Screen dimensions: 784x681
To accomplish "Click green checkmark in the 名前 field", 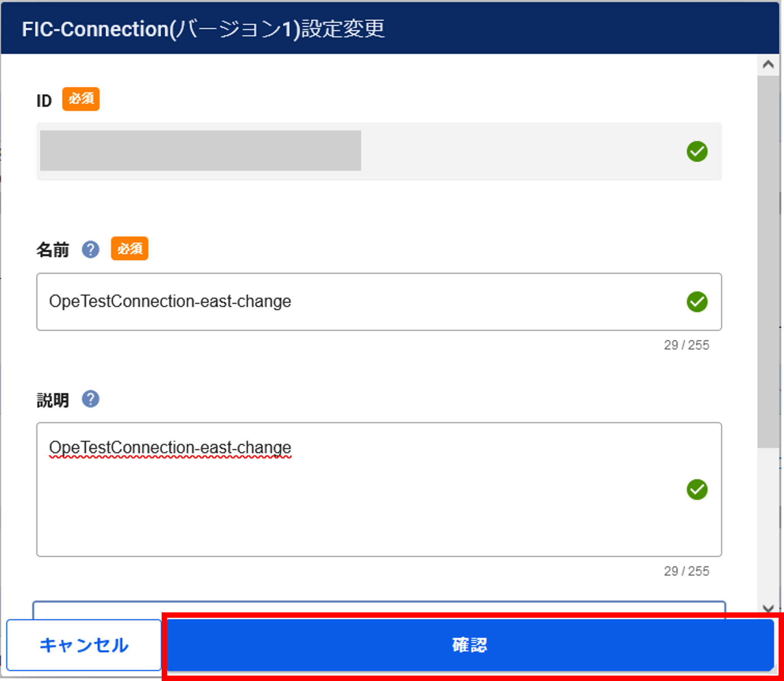I will pos(697,302).
